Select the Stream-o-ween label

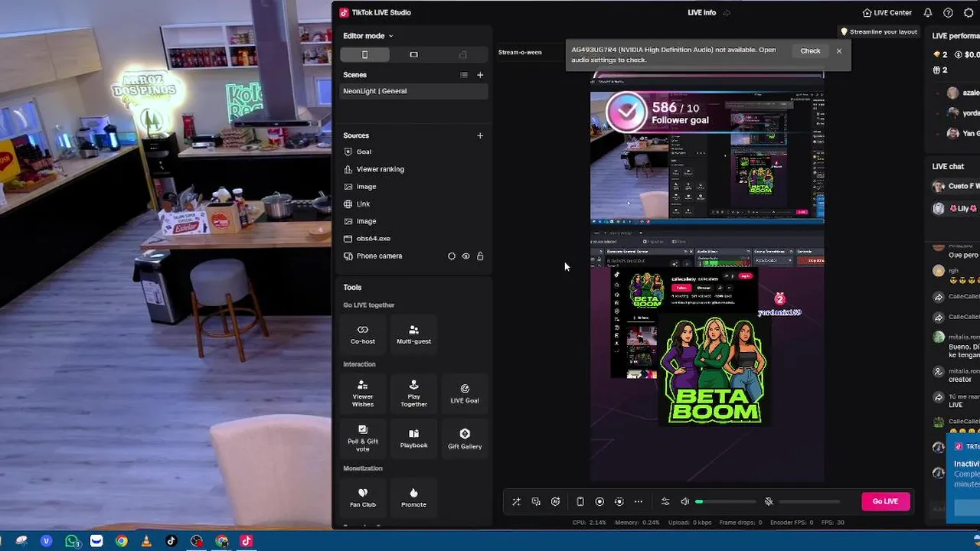pos(520,52)
